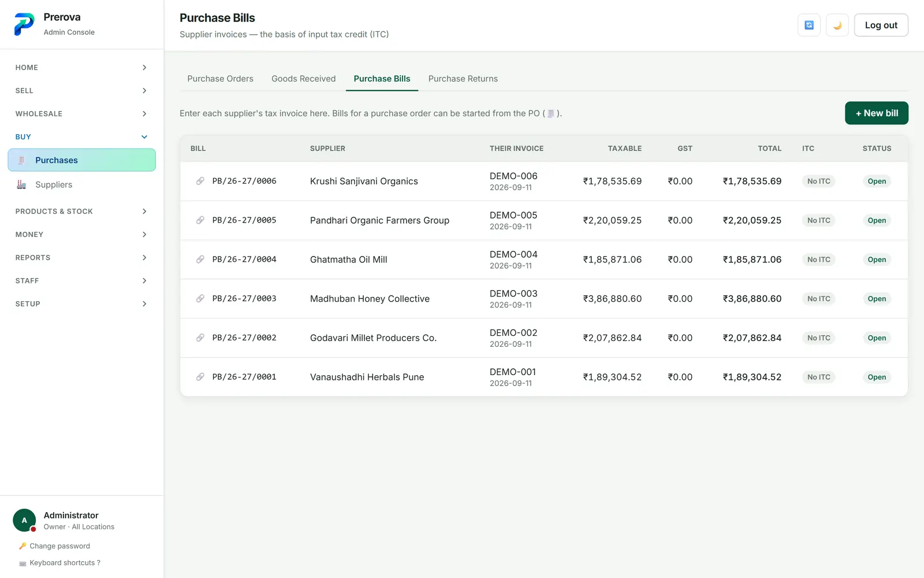Viewport: 924px width, 578px height.
Task: Open the link icon for bill PB/26-27/0005
Action: [200, 220]
